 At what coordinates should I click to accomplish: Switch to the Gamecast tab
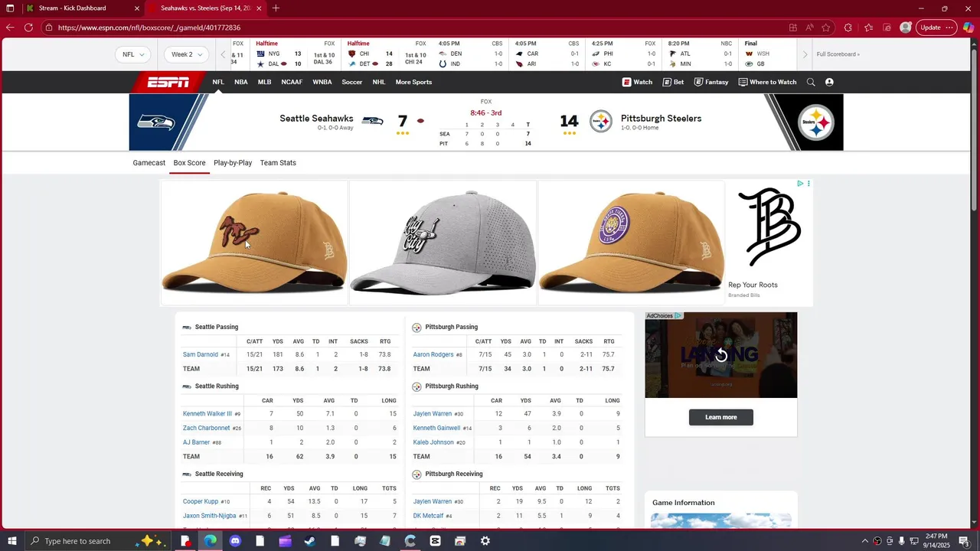(149, 163)
